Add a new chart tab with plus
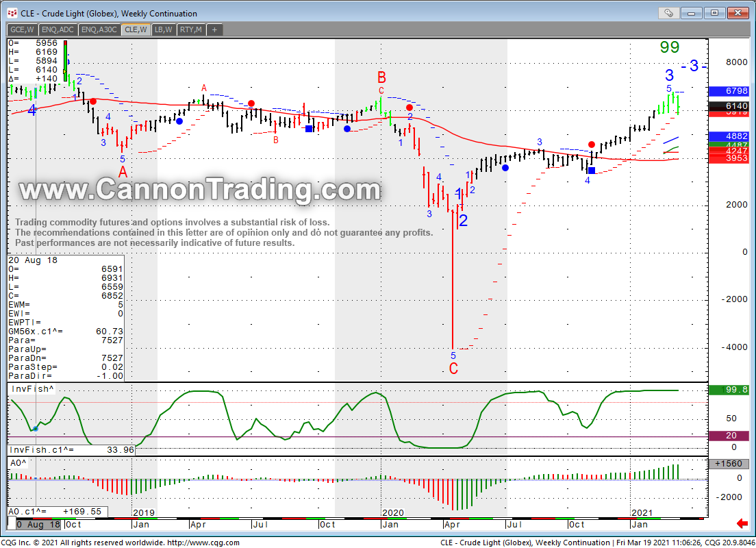 tap(214, 29)
